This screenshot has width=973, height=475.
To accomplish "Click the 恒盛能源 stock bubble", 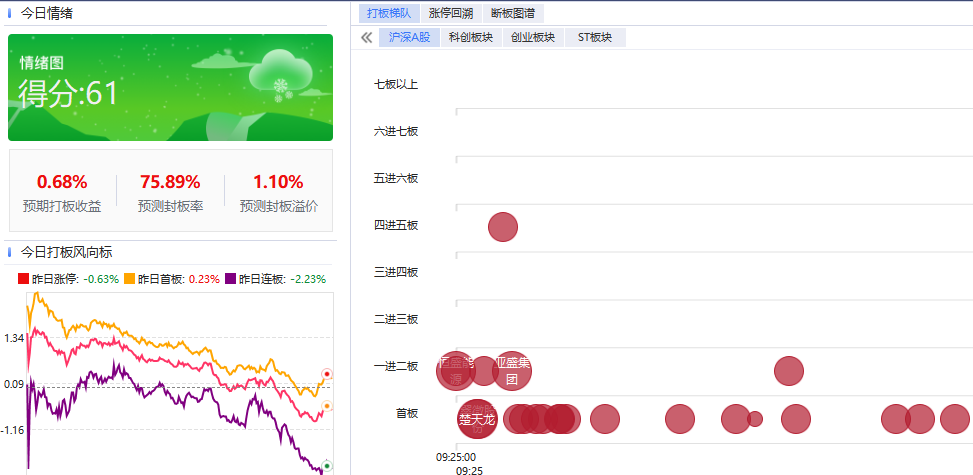I will 456,371.
